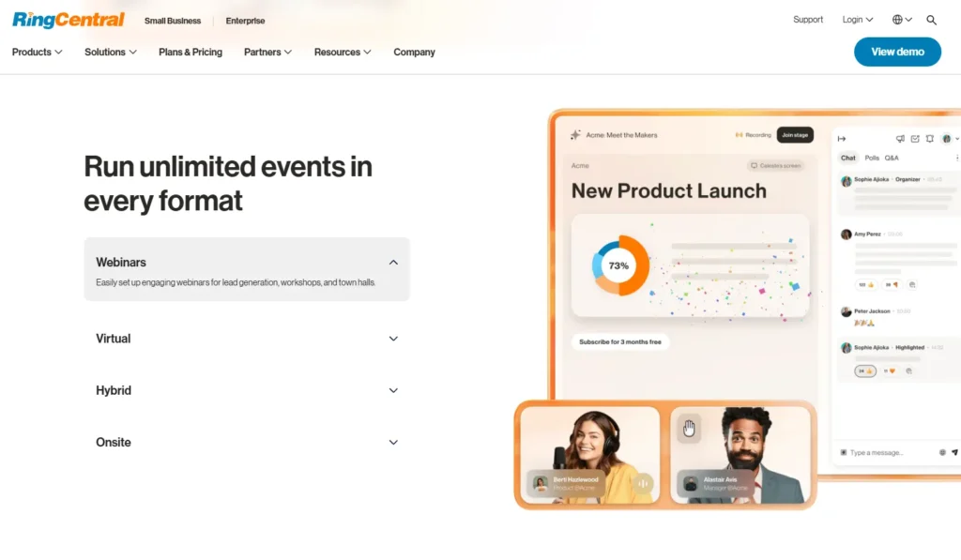Image resolution: width=961 pixels, height=560 pixels.
Task: Toggle the 11 heart reaction on highlighted message
Action: [890, 371]
